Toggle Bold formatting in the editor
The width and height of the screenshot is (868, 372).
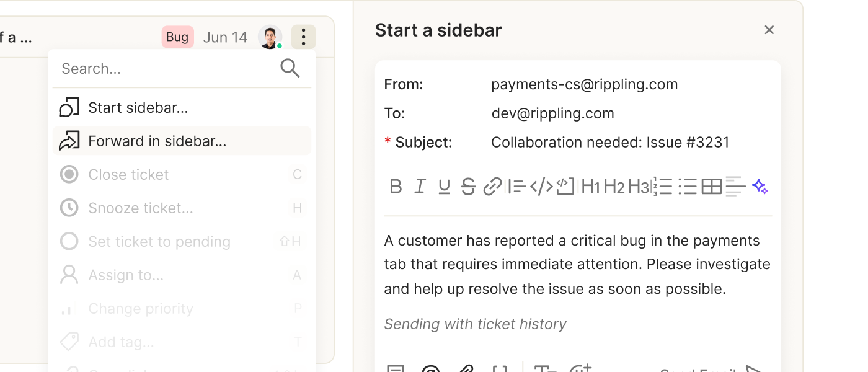pos(396,187)
